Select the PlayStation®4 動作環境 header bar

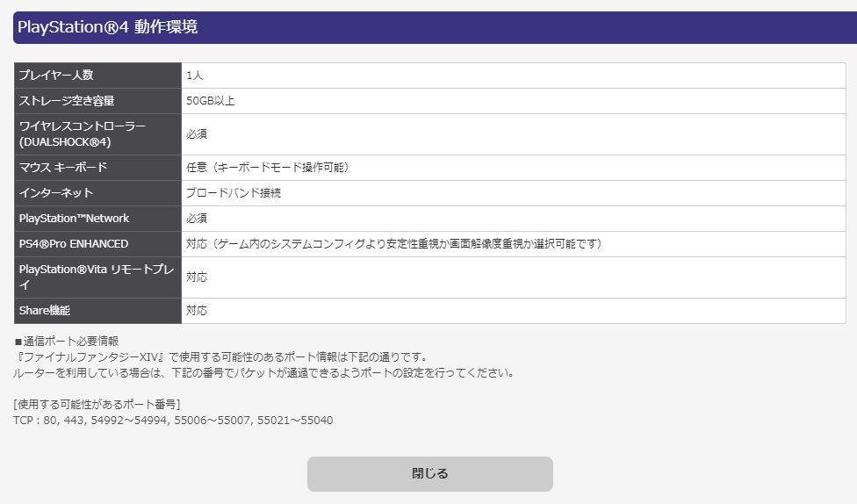[x=435, y=27]
